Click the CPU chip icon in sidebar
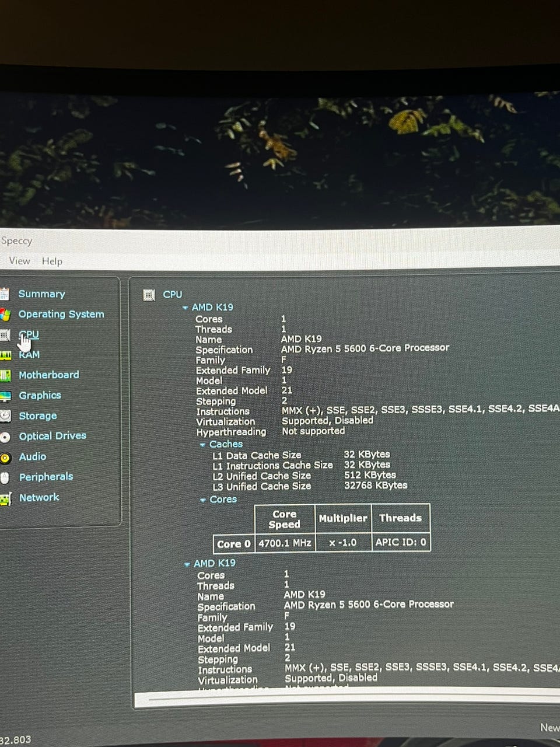This screenshot has height=747, width=560. (5, 335)
